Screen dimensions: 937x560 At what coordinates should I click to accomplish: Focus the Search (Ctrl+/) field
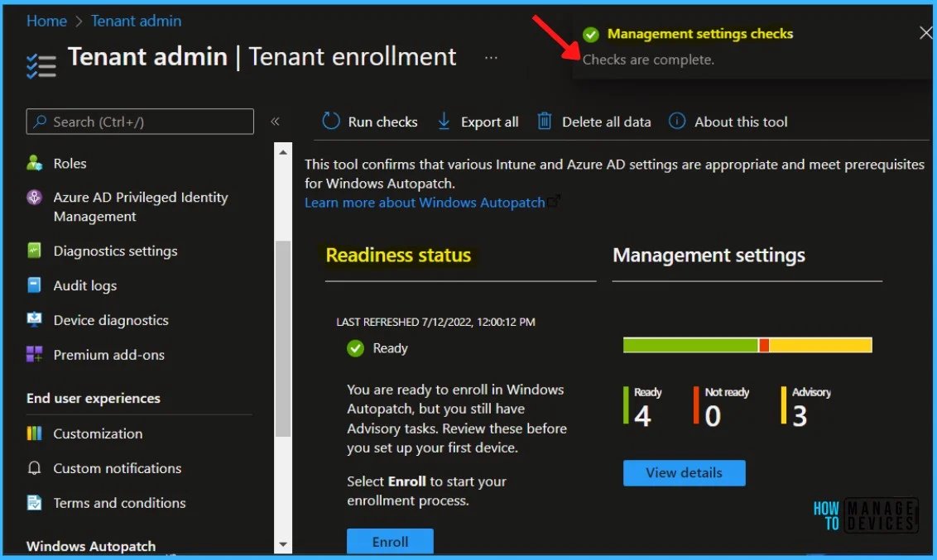[x=140, y=122]
